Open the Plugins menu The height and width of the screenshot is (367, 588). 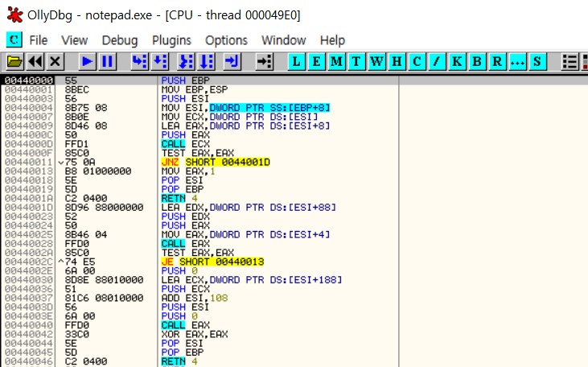click(x=172, y=40)
